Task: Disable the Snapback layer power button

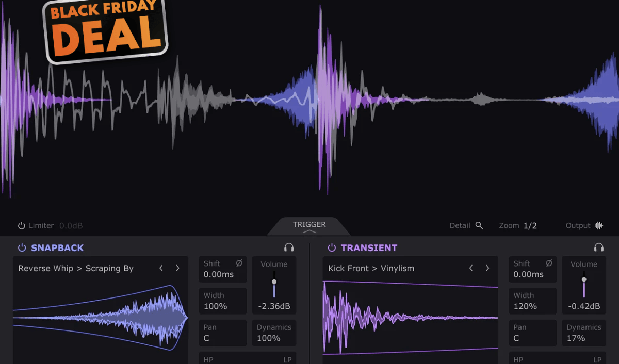Action: pos(22,247)
